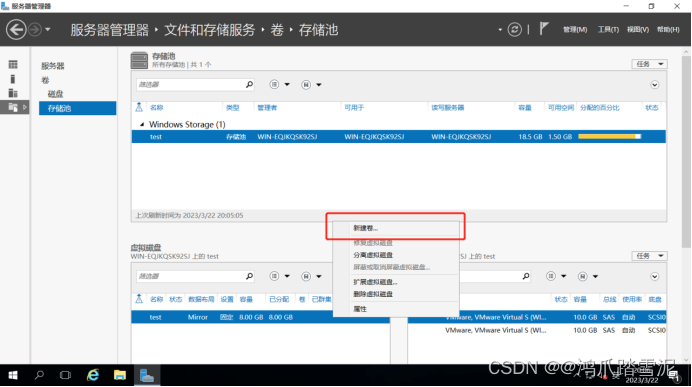Open saved queries icon in physical disk pane
Viewport: 692px width, 387px height.
(583, 276)
